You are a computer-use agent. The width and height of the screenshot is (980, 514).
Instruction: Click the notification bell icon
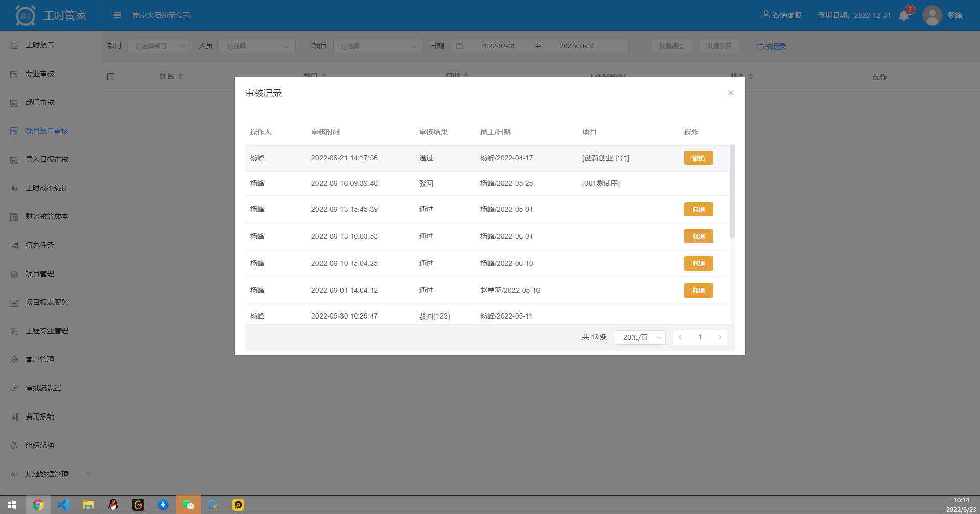[904, 16]
